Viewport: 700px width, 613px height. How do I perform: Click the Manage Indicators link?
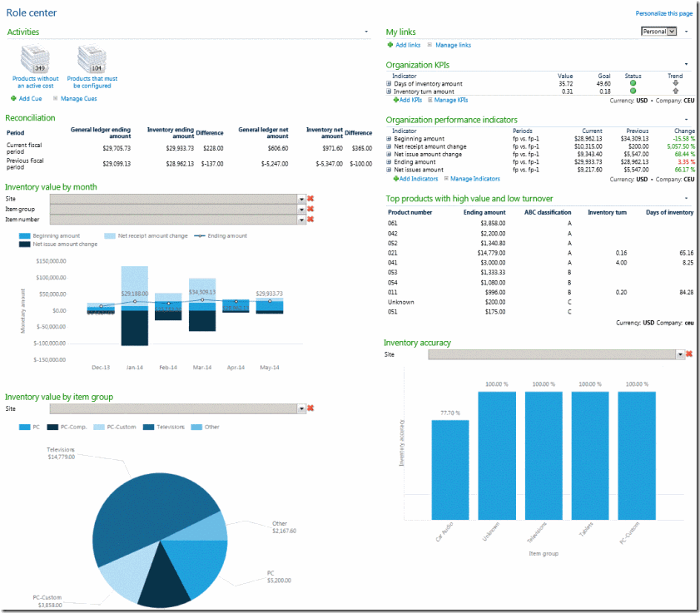point(474,179)
